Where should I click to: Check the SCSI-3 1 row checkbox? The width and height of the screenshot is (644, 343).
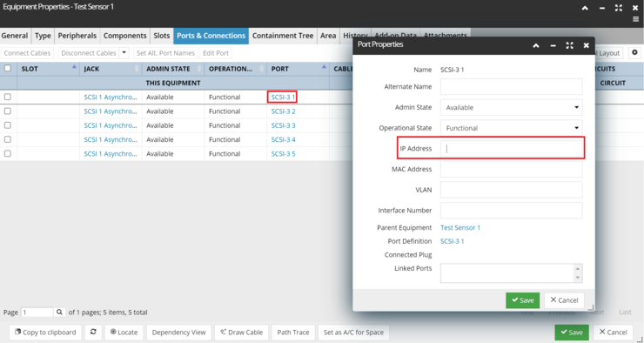pyautogui.click(x=7, y=97)
